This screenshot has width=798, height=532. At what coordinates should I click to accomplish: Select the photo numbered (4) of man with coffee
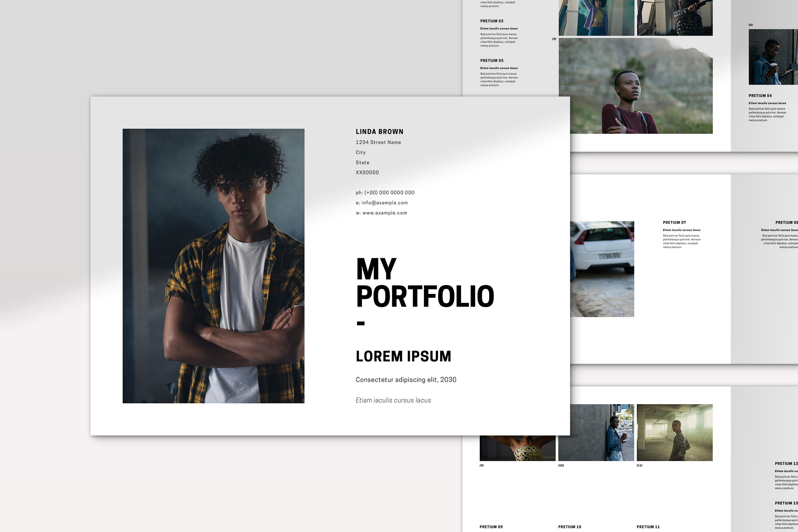click(x=773, y=57)
